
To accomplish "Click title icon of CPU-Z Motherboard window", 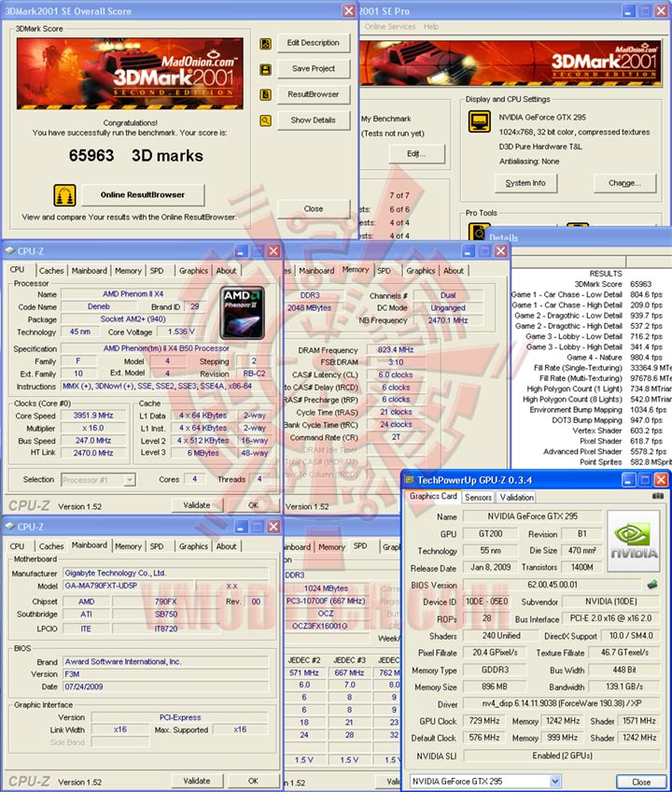I will (x=9, y=527).
